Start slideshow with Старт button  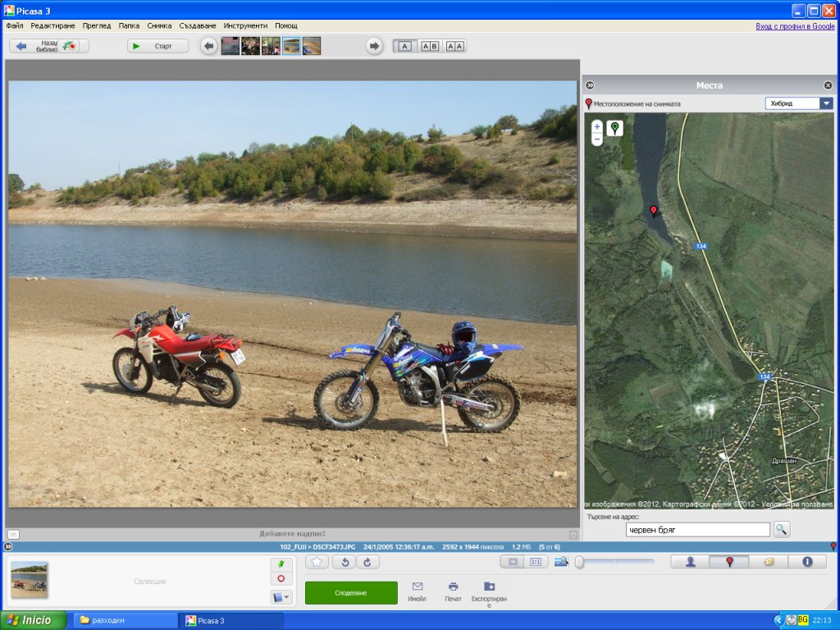tap(158, 46)
